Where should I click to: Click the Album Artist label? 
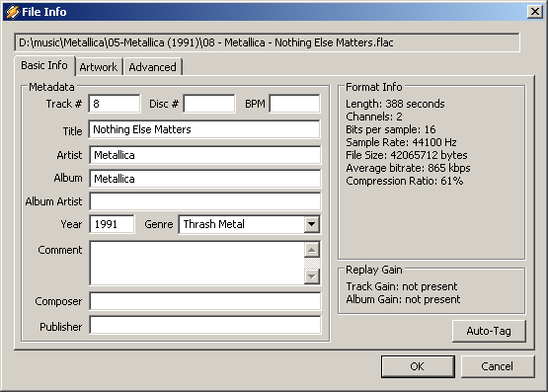[x=53, y=201]
